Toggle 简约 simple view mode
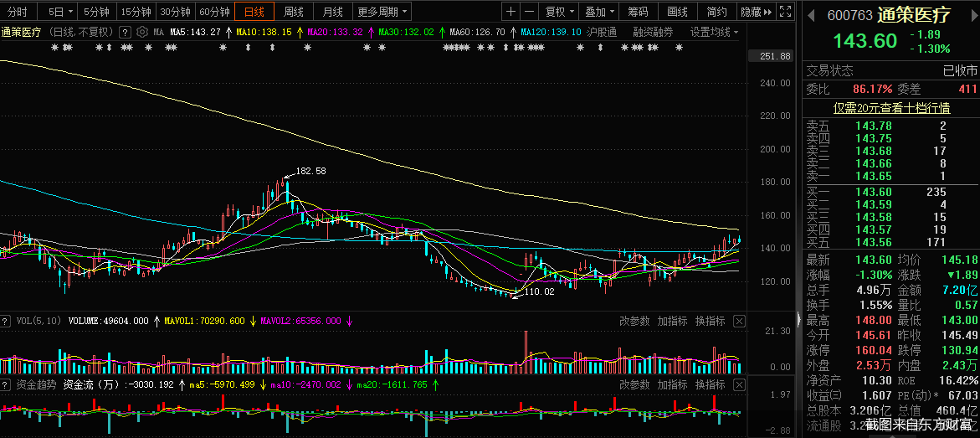This screenshot has width=980, height=438. pos(716,12)
